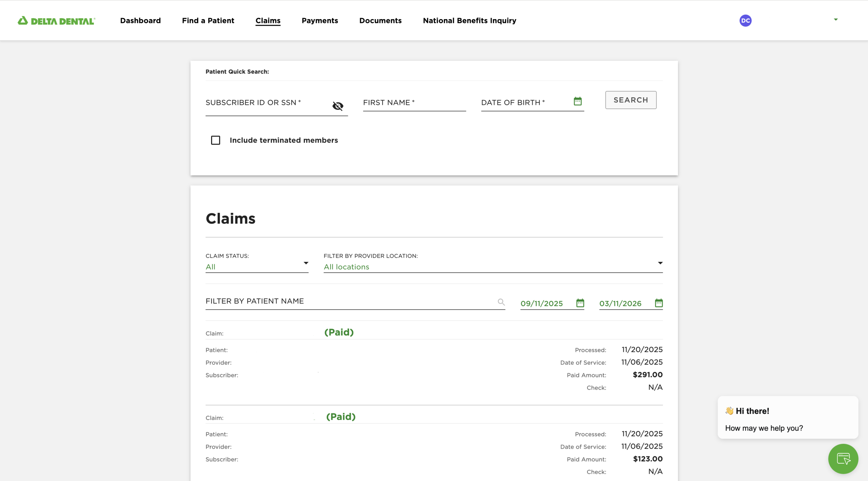Viewport: 868px width, 481px height.
Task: Toggle SSN visibility eye icon
Action: click(x=337, y=106)
